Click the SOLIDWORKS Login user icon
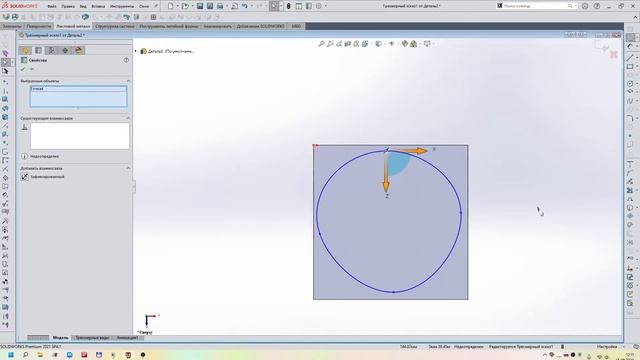 point(585,6)
